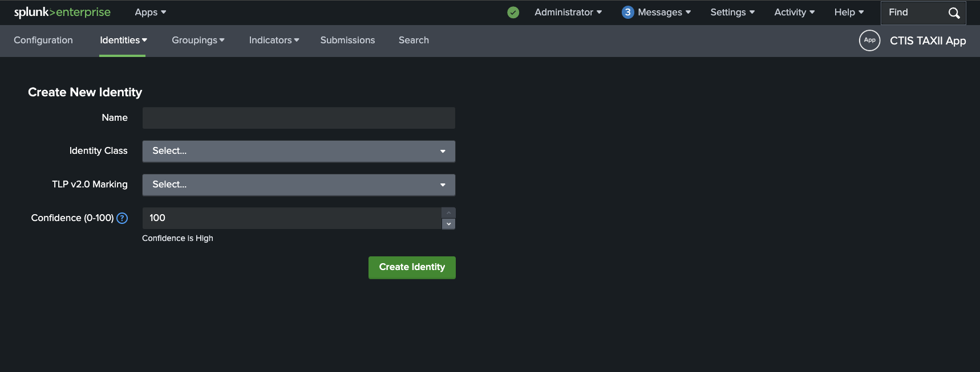Increase confidence with the up stepper arrow

point(449,213)
